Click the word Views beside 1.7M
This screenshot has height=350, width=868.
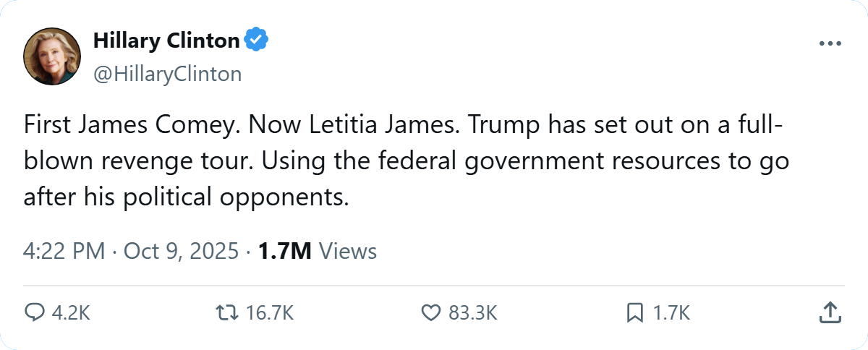(347, 251)
